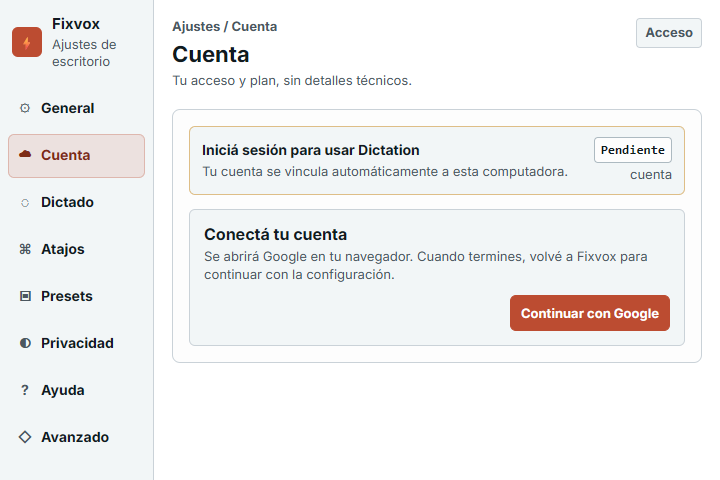This screenshot has height=480, width=720.
Task: Click the small 'cuenta' label under Pendiente
Action: coord(651,175)
